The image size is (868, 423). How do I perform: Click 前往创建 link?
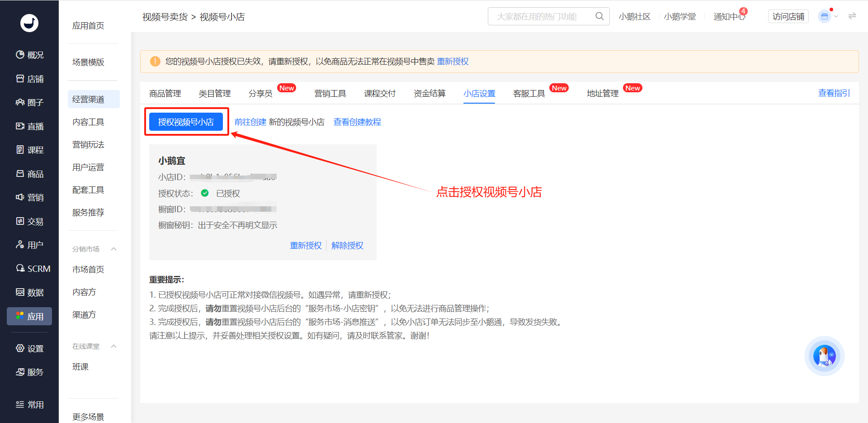pos(250,122)
